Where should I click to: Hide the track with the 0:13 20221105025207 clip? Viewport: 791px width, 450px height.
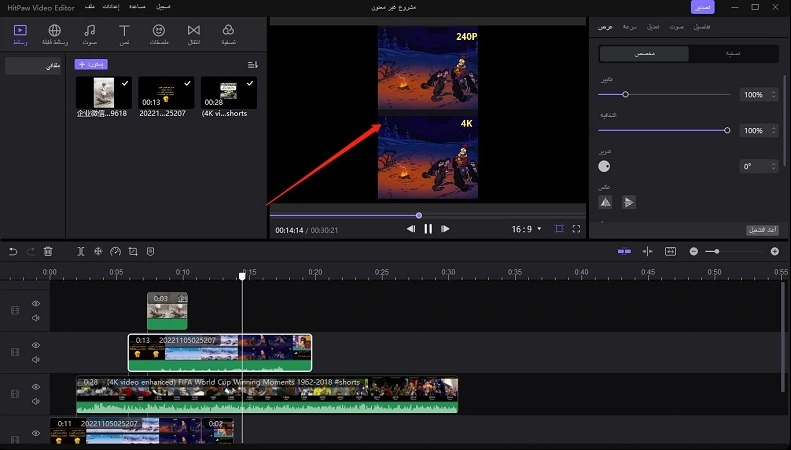coord(36,345)
